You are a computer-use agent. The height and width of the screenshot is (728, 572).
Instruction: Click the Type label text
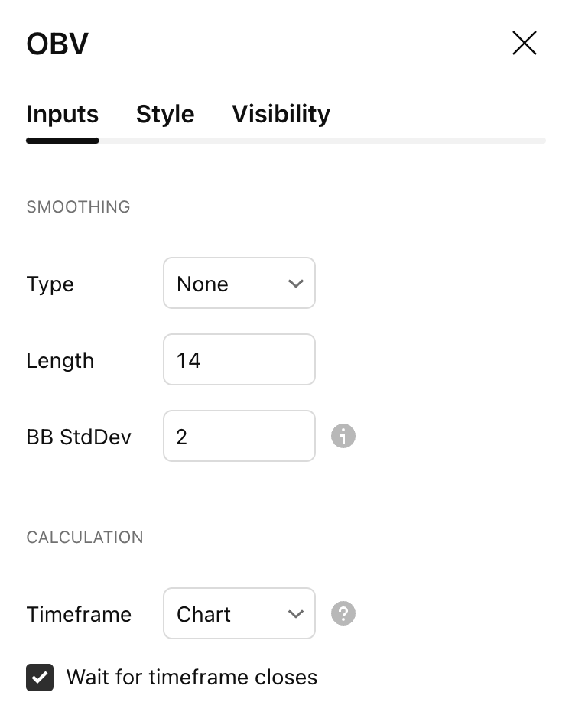pyautogui.click(x=50, y=284)
